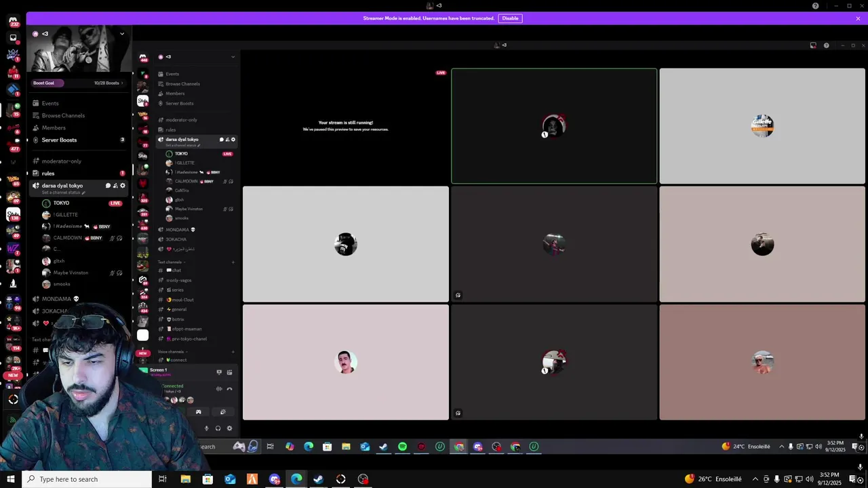Image resolution: width=868 pixels, height=488 pixels.
Task: Open Discord icon in the bottom Windows taskbar
Action: click(274, 479)
